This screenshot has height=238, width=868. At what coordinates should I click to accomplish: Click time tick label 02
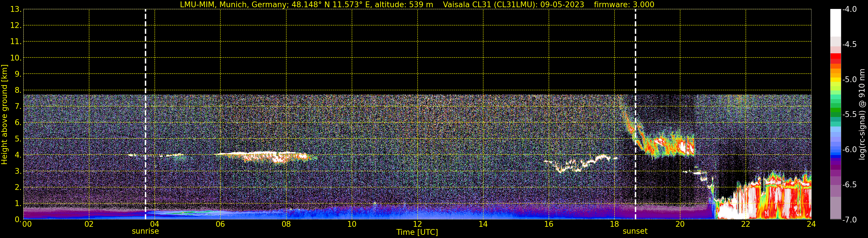tap(89, 224)
